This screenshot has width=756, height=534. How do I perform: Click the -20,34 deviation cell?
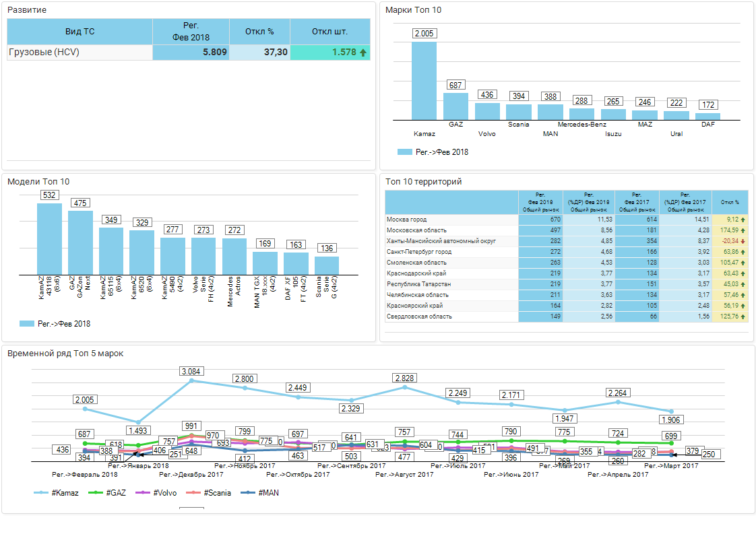[730, 241]
